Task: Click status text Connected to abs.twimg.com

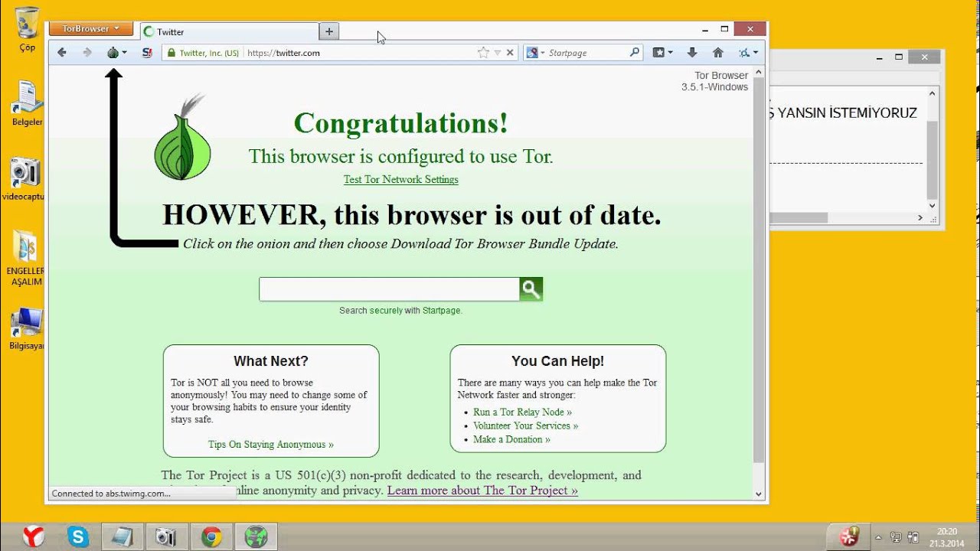Action: coord(111,494)
